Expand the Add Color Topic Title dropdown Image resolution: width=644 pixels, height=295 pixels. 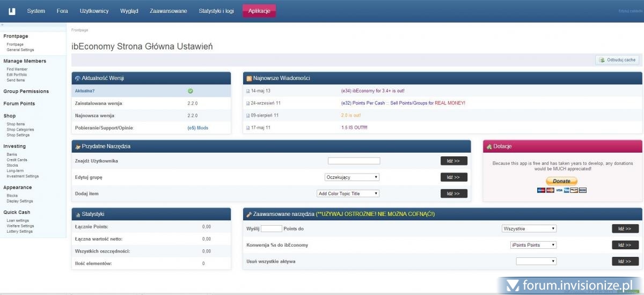click(x=348, y=193)
